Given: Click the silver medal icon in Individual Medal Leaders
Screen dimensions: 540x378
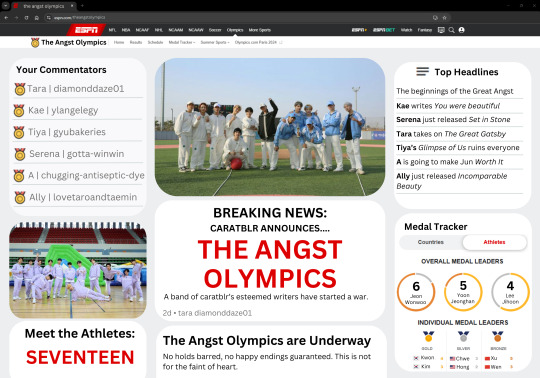Looking at the screenshot, I should click(463, 336).
